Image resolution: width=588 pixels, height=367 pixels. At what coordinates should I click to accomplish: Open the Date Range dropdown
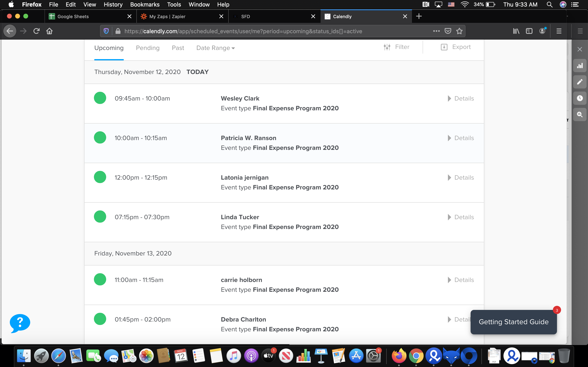(x=215, y=48)
